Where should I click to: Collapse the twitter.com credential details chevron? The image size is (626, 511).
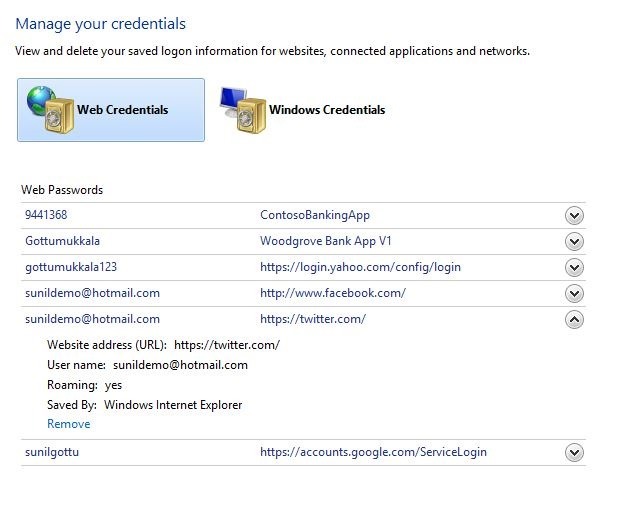coord(574,319)
